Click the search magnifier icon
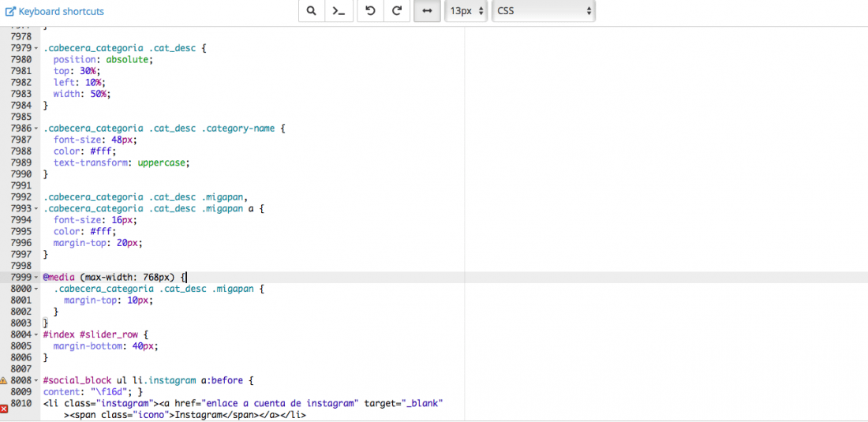 click(312, 11)
